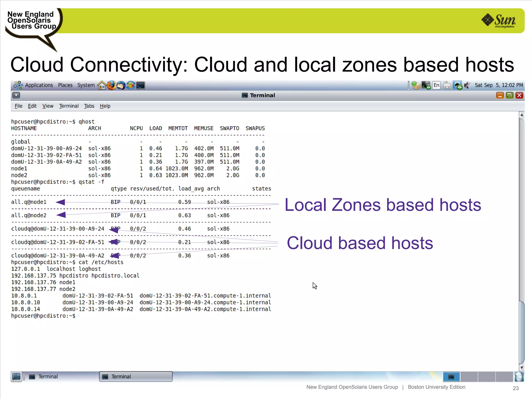This screenshot has width=532, height=399.
Task: Select the fourth workspace in switcher
Action: (504, 377)
